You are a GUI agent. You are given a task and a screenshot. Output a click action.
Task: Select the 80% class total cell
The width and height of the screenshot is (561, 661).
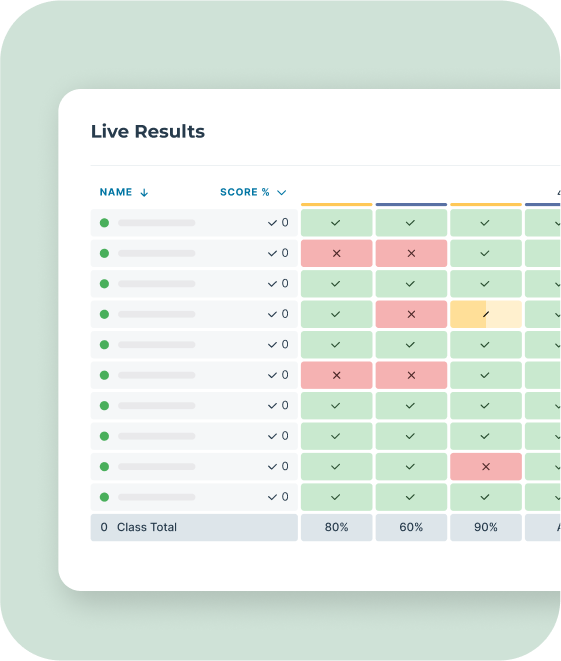tap(336, 527)
